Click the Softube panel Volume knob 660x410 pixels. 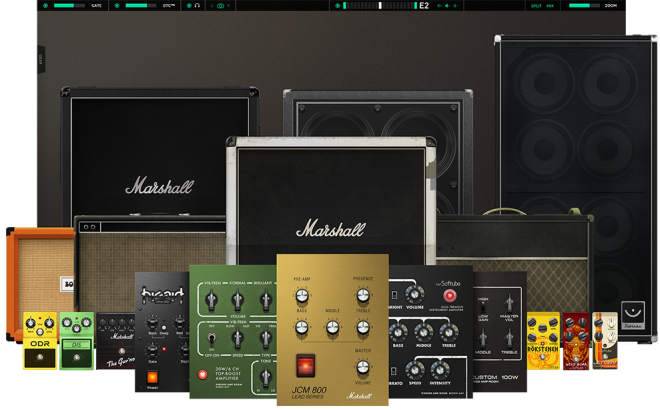point(415,294)
